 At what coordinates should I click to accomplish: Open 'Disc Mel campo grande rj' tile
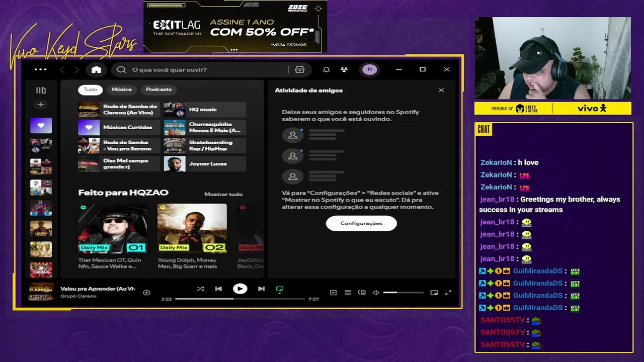pyautogui.click(x=119, y=164)
